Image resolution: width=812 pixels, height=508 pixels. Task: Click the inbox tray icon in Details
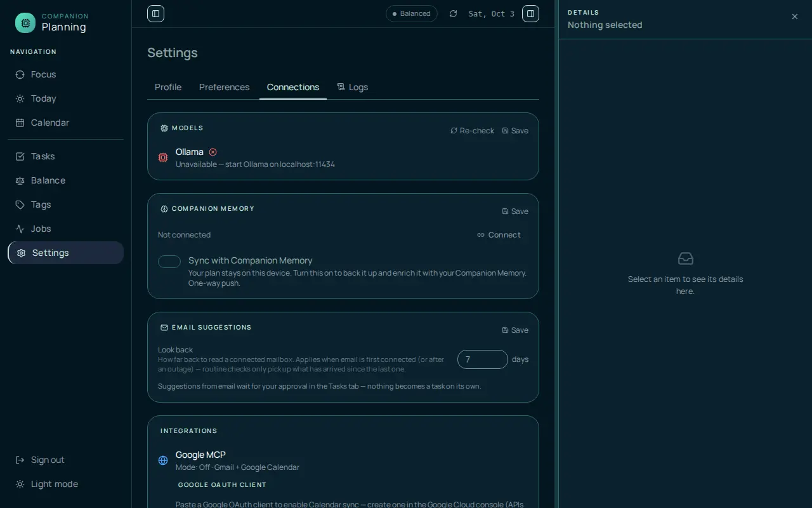click(x=686, y=258)
